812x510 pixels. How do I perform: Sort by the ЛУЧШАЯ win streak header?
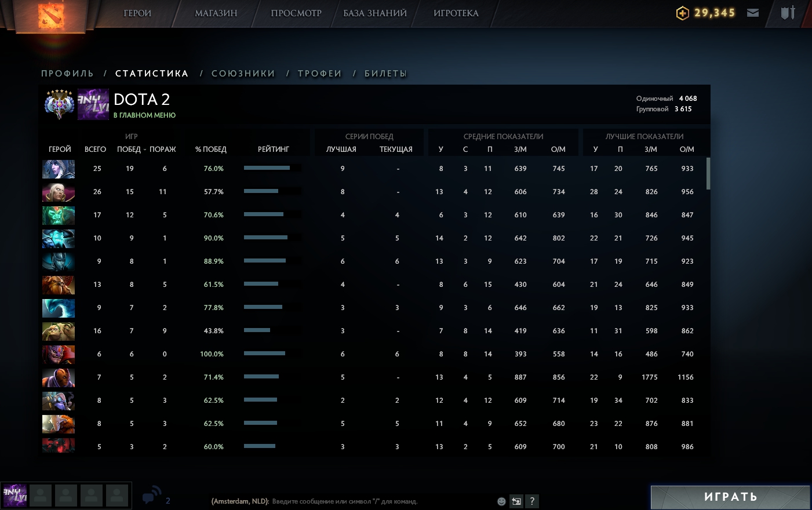[341, 150]
